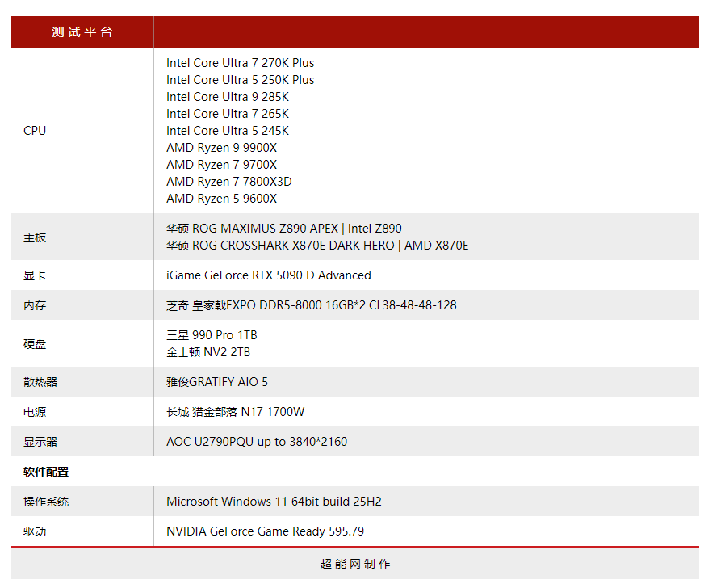The height and width of the screenshot is (588, 704).
Task: Select the AMD Ryzen 9 9900X entry
Action: tap(221, 148)
